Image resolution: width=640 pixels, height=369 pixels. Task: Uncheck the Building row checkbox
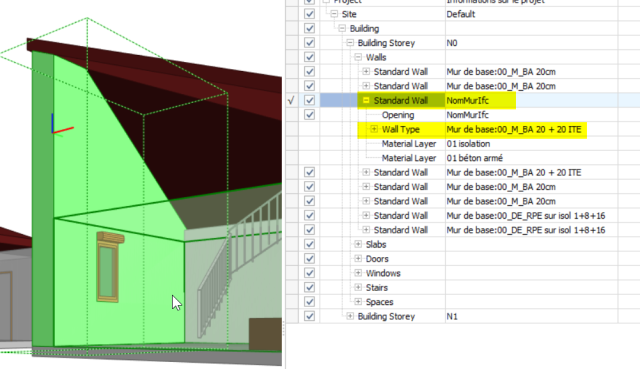point(309,29)
